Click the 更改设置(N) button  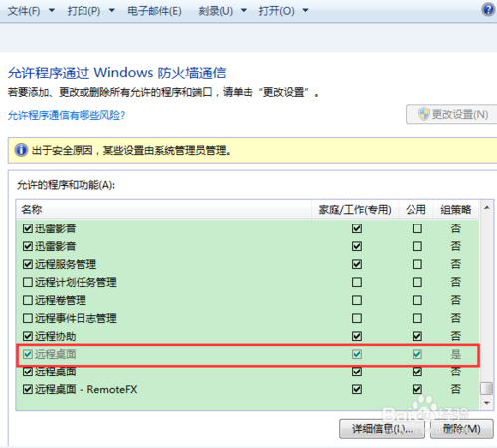451,114
